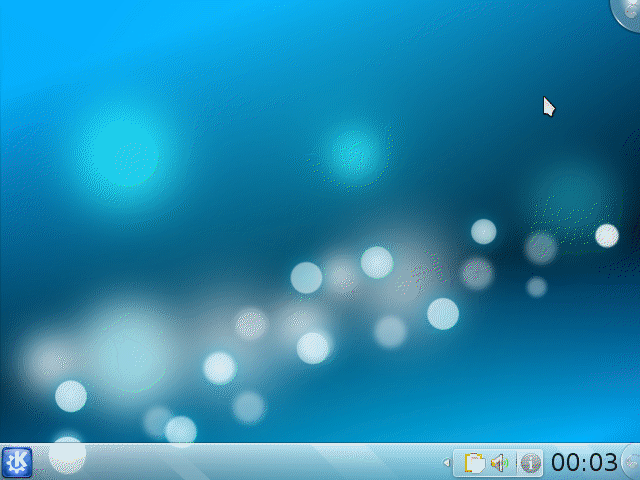640x480 pixels.
Task: Click the blue K gear logo button
Action: coord(17,462)
